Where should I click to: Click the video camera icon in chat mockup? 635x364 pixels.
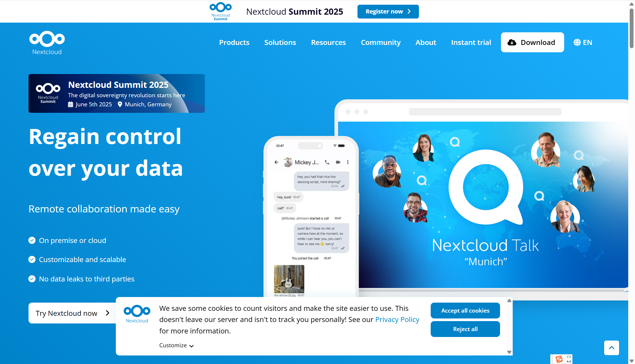pos(338,162)
